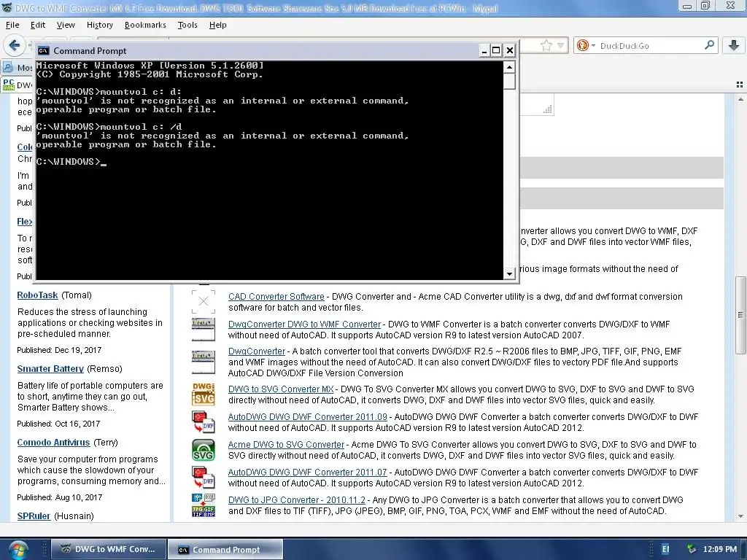Click the text 'Published: Aug 10, 2017'
Image resolution: width=747 pixels, height=560 pixels.
[60, 497]
